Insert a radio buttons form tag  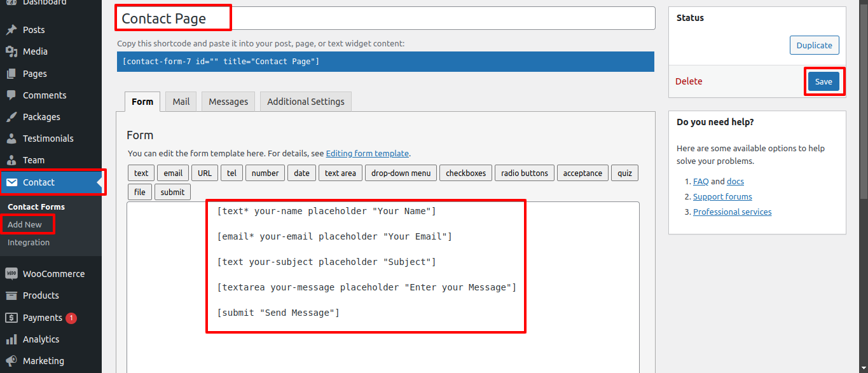pyautogui.click(x=525, y=173)
